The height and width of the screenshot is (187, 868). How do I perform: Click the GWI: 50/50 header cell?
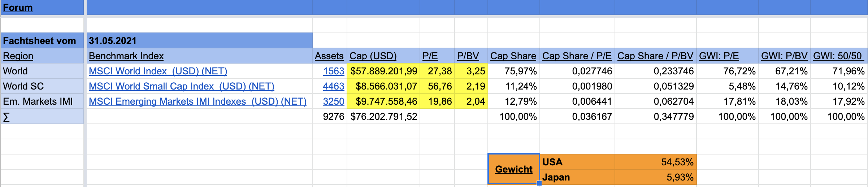tap(838, 56)
